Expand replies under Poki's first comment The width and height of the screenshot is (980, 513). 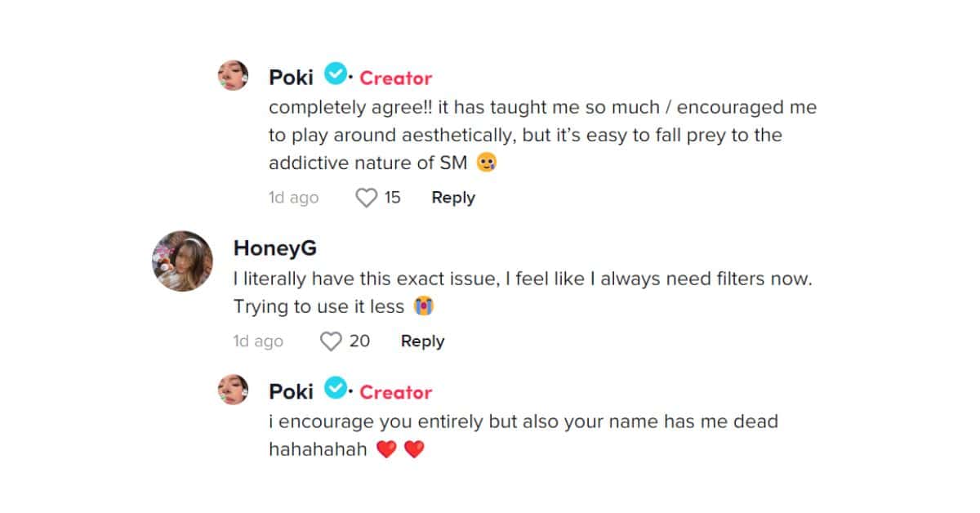click(x=452, y=197)
